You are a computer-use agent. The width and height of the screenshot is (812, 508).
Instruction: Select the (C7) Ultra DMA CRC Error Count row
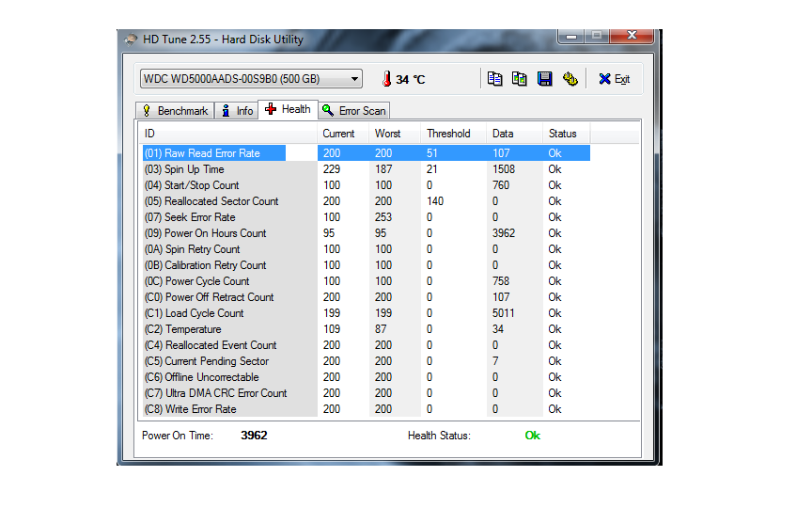tap(367, 393)
